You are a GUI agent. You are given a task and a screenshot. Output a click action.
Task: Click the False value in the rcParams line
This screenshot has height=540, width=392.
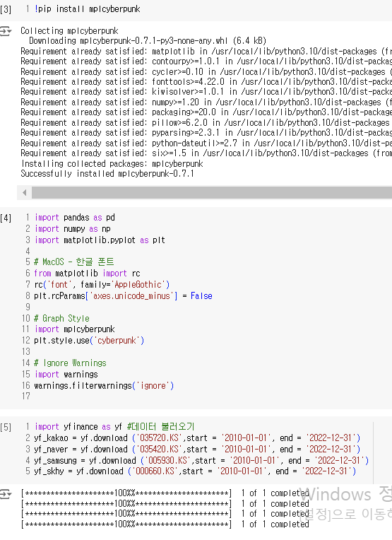pyautogui.click(x=201, y=296)
